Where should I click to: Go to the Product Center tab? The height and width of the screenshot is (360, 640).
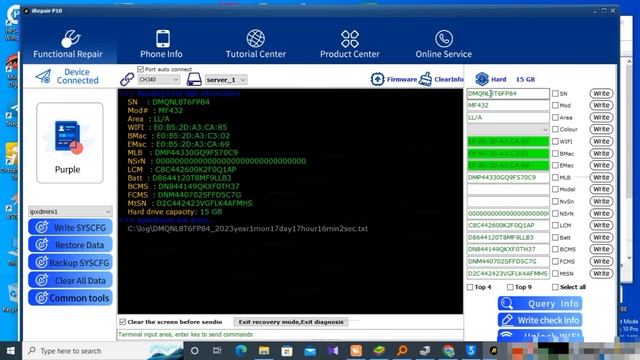coord(350,44)
